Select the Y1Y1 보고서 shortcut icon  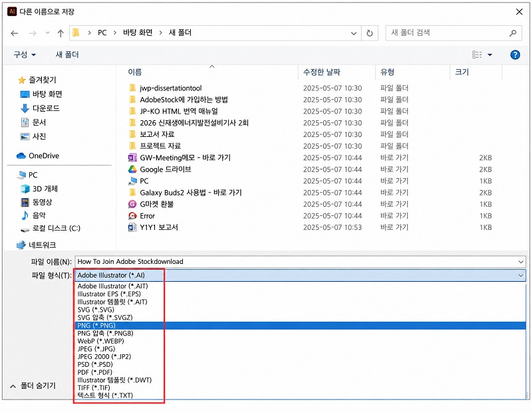132,227
